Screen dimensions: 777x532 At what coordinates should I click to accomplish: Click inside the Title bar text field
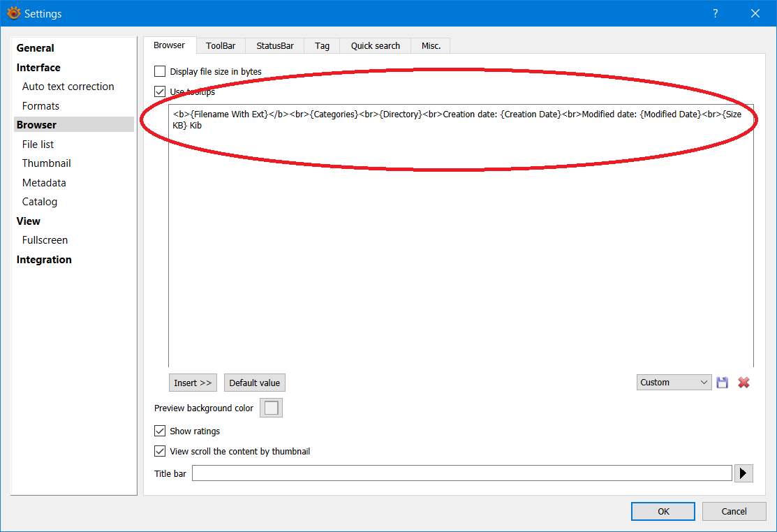[x=461, y=473]
